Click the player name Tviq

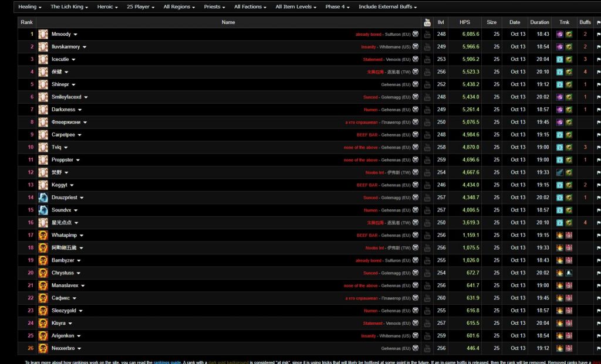coord(56,147)
